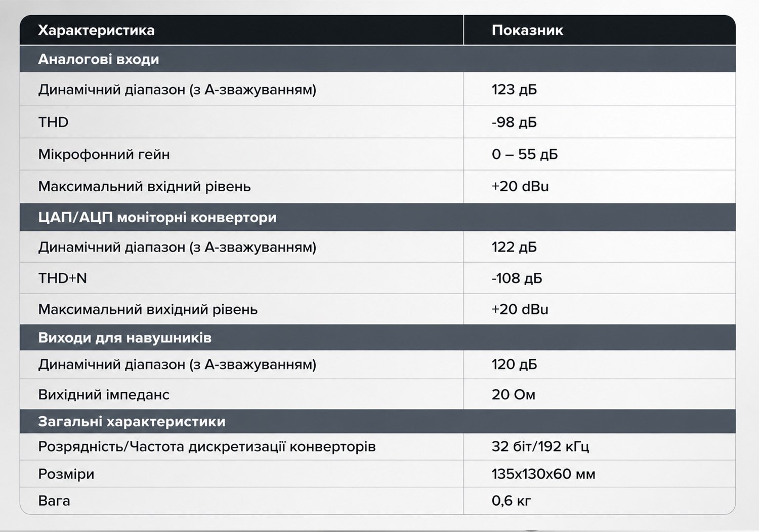Click the 20 Ом impedance value

pos(513,394)
